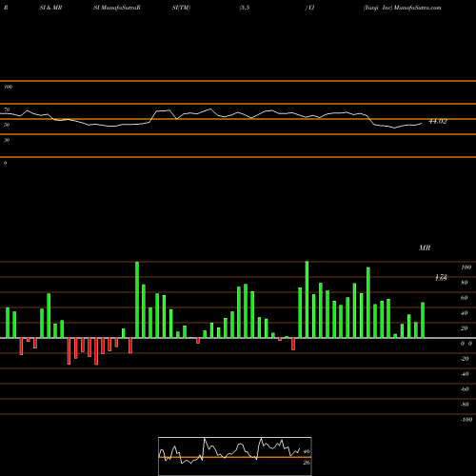Click the MR axis label -40
476x476 pixels.
click(x=465, y=374)
